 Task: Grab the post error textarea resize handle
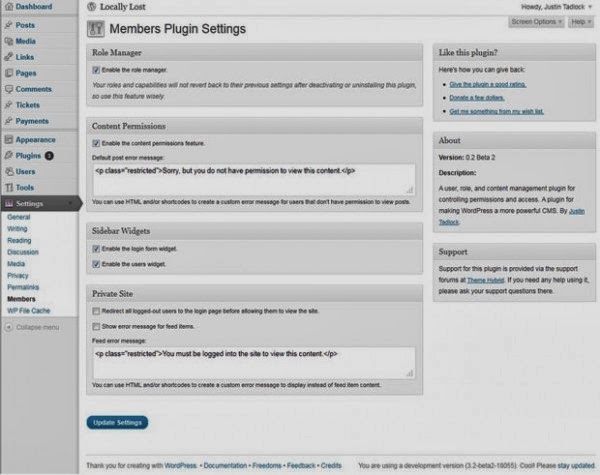(x=410, y=190)
